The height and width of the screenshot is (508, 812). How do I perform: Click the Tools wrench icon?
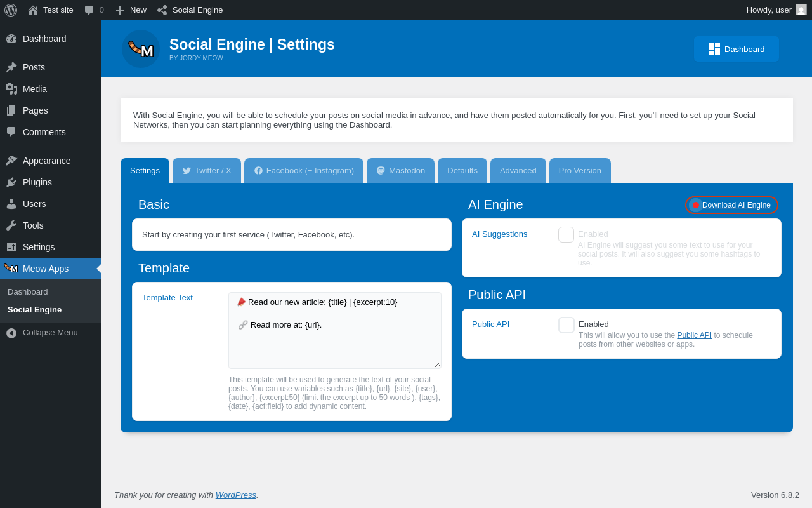pyautogui.click(x=11, y=225)
